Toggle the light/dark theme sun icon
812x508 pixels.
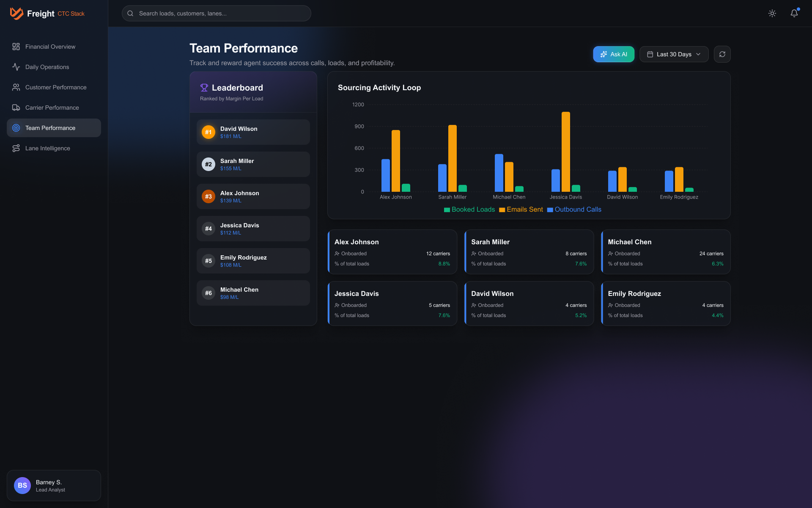point(772,14)
